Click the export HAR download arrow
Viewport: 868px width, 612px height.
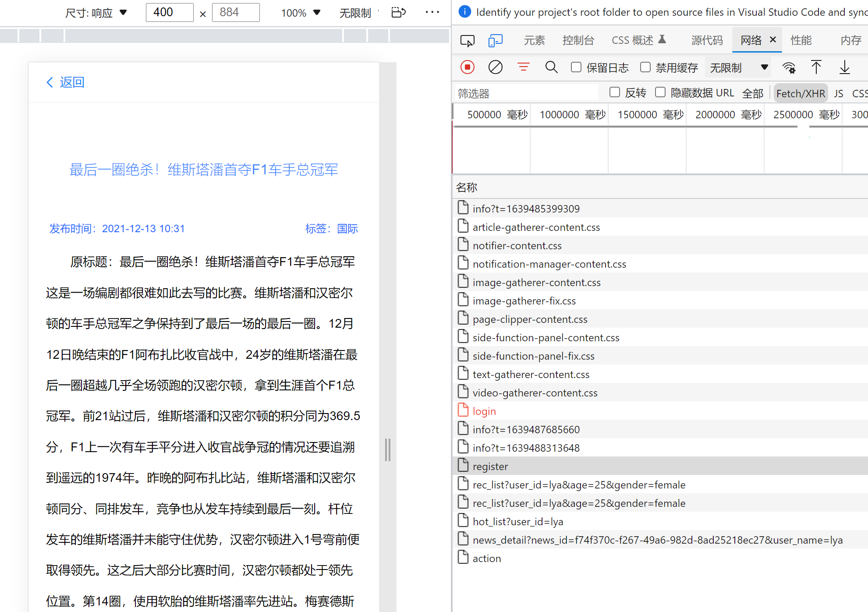[x=844, y=67]
